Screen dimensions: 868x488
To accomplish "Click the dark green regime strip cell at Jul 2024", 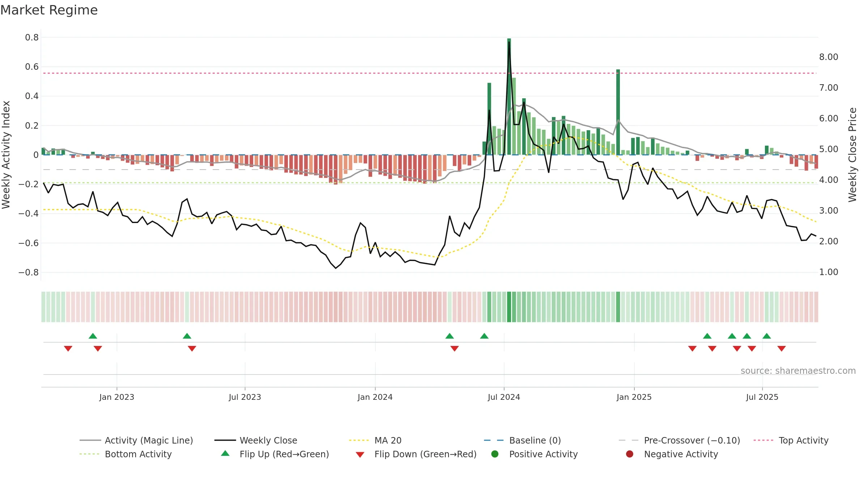I will tap(509, 307).
